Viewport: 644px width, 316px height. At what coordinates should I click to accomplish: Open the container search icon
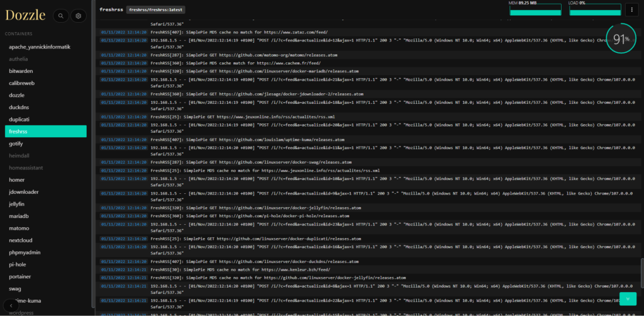[61, 16]
